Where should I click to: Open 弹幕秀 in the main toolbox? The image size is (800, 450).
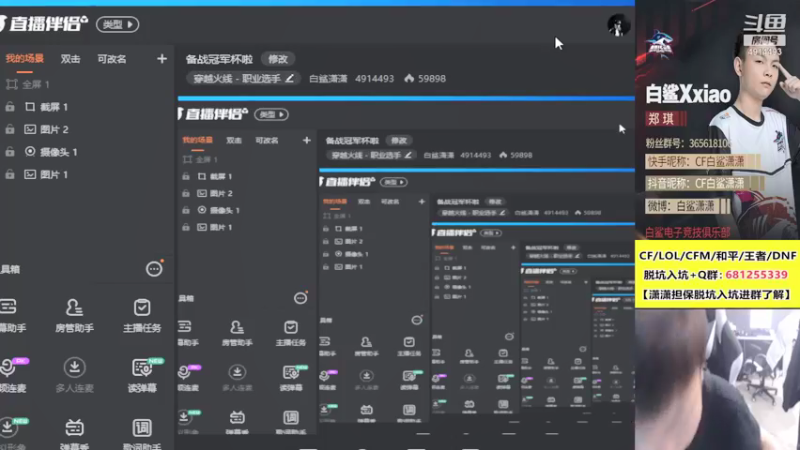74,434
